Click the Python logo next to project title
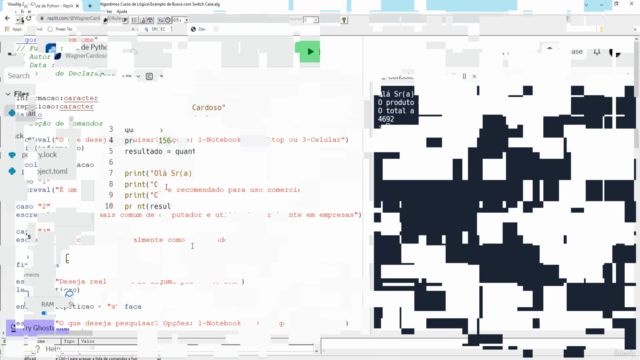 click(x=51, y=49)
